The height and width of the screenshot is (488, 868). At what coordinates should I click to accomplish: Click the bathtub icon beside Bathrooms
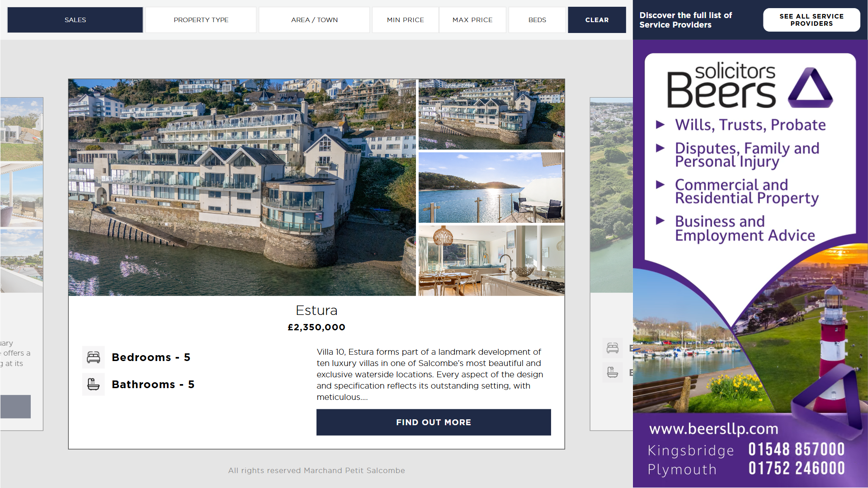94,385
